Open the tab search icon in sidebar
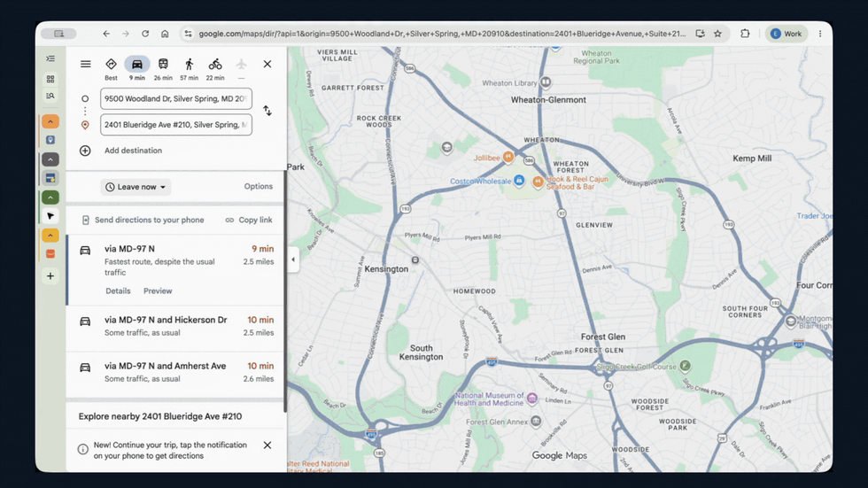 (x=50, y=97)
